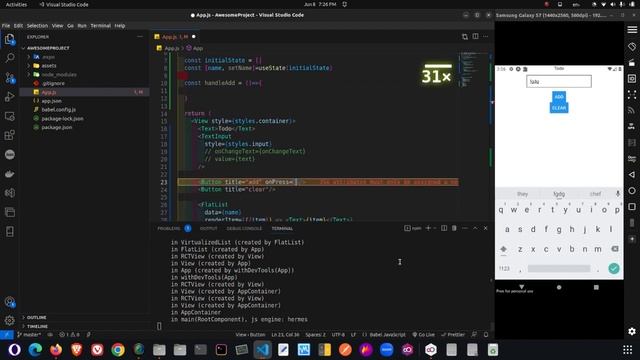Click master branch in status bar
Image resolution: width=640 pixels, height=360 pixels.
pyautogui.click(x=29, y=335)
